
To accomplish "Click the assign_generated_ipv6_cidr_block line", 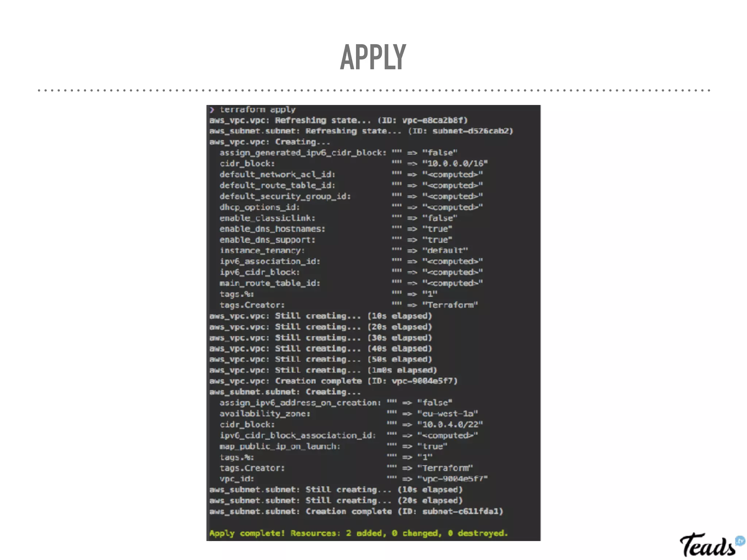I will (x=338, y=153).
